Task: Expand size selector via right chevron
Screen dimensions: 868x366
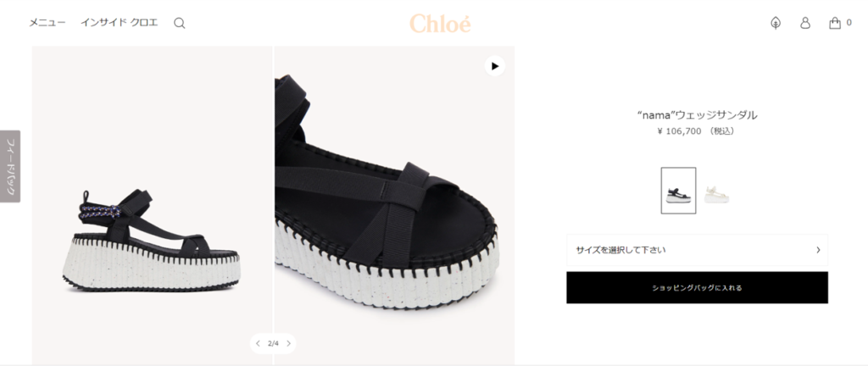Action: pyautogui.click(x=818, y=250)
